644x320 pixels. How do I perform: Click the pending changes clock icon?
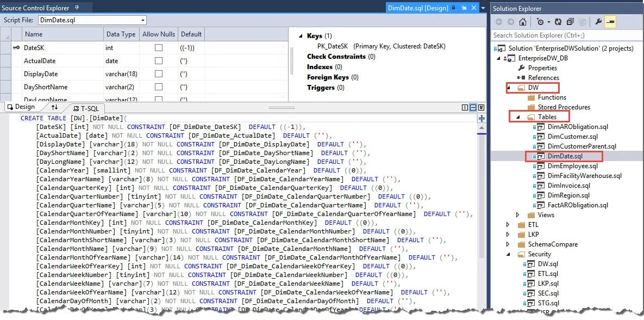pos(541,22)
